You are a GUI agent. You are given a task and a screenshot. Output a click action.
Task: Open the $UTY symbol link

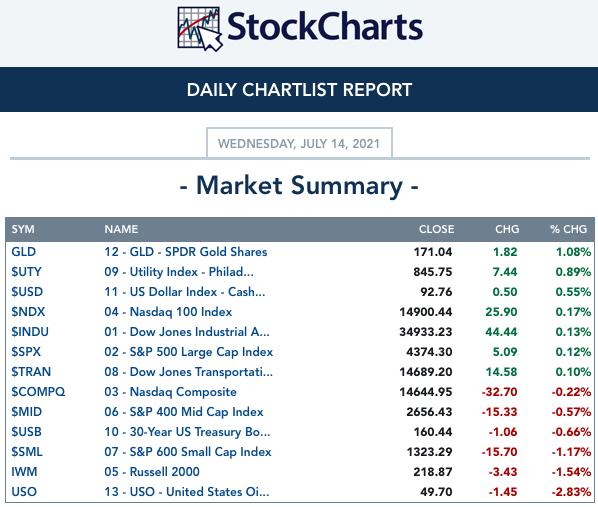pos(26,272)
